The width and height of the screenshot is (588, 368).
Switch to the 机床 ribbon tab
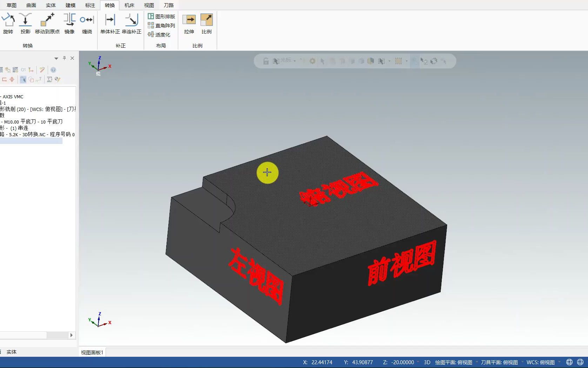129,5
